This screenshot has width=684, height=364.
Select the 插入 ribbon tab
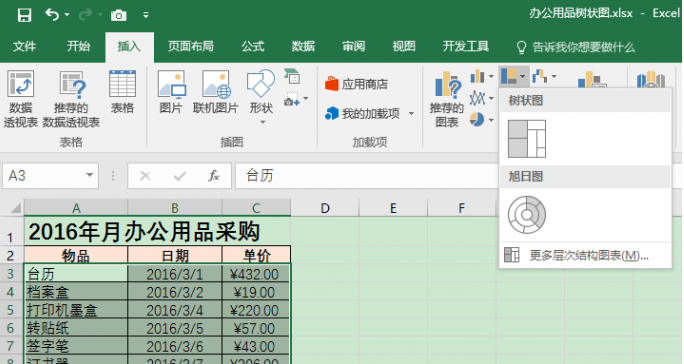coord(129,46)
